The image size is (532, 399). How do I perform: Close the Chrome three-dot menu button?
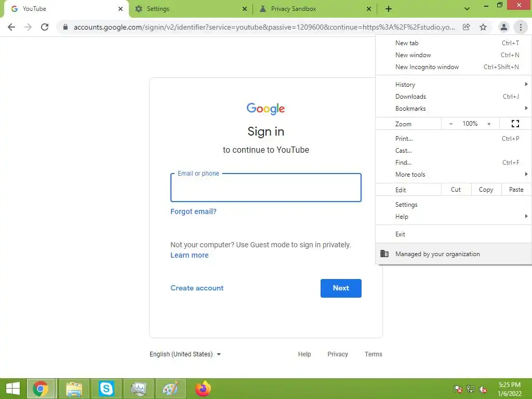click(x=521, y=27)
